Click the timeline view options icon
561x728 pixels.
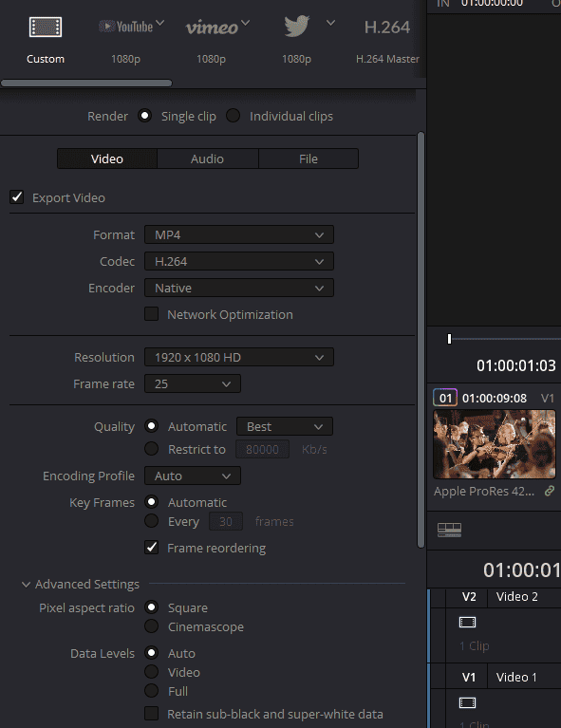tap(449, 530)
